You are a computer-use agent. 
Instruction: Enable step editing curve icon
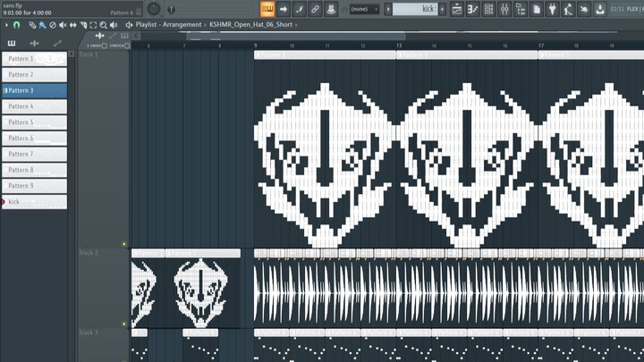pos(300,9)
